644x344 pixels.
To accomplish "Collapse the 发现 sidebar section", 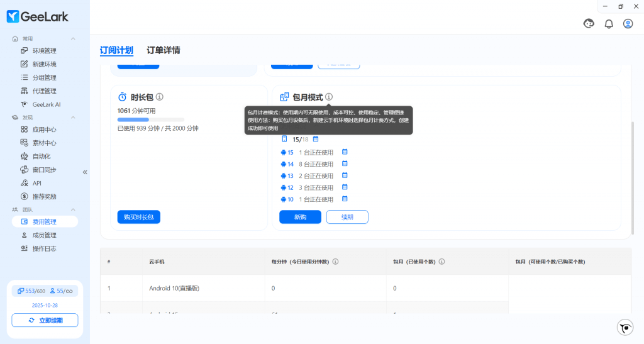I will pos(73,118).
